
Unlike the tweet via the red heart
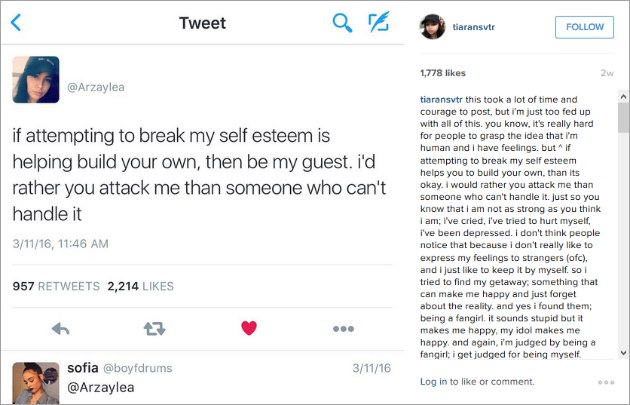pyautogui.click(x=249, y=328)
